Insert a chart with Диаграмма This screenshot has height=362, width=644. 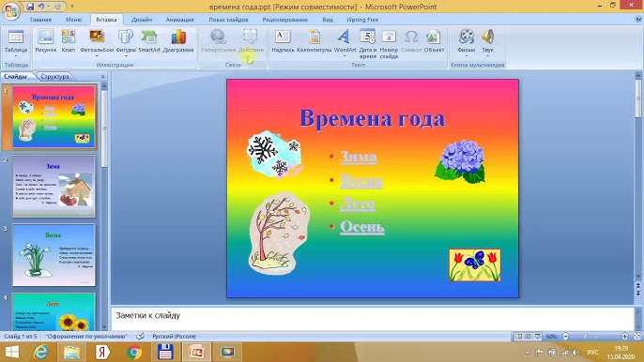pyautogui.click(x=178, y=41)
